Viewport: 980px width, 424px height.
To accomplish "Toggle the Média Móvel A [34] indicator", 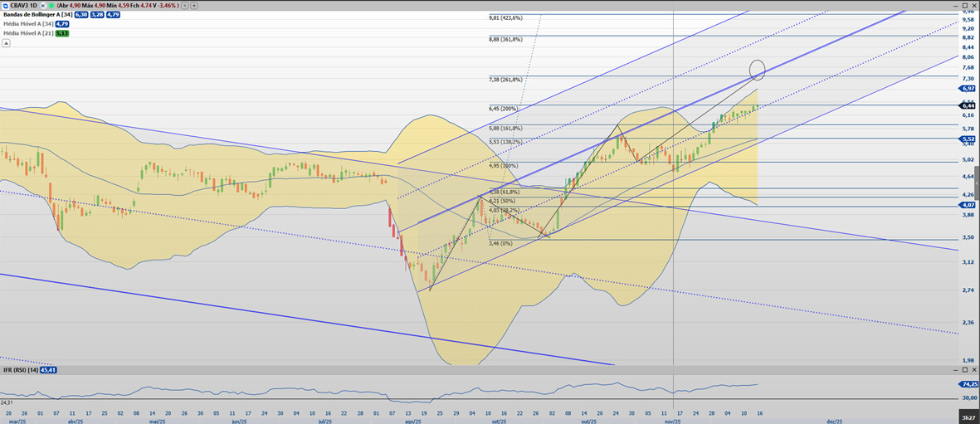I will (x=27, y=24).
